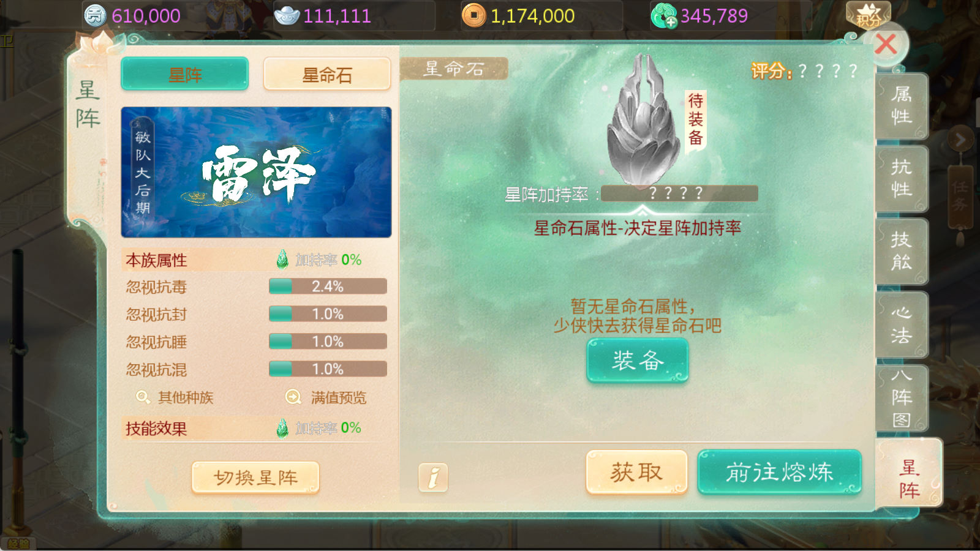Click the 切换星阵 button
The width and height of the screenshot is (980, 551).
click(255, 478)
